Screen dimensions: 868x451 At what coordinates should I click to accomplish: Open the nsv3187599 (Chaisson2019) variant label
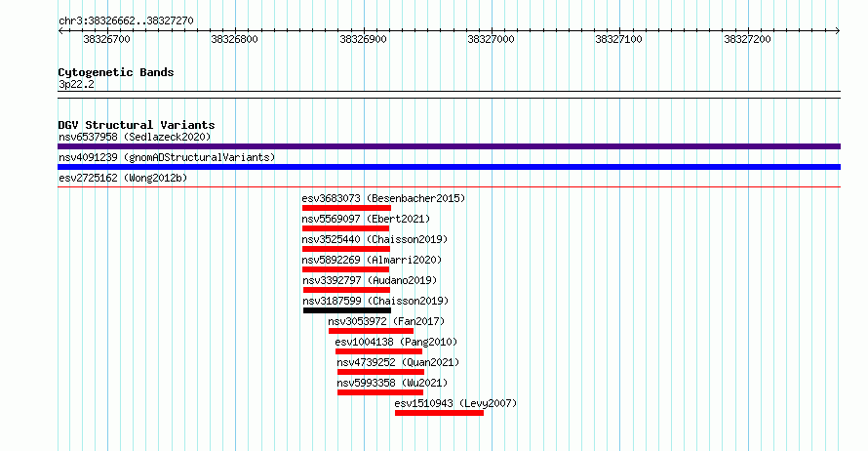375,301
